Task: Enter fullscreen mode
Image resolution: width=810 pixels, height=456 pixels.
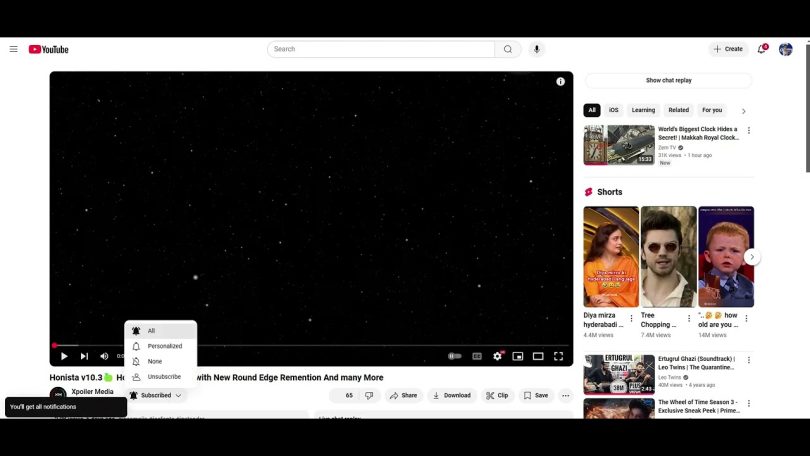Action: click(x=558, y=356)
